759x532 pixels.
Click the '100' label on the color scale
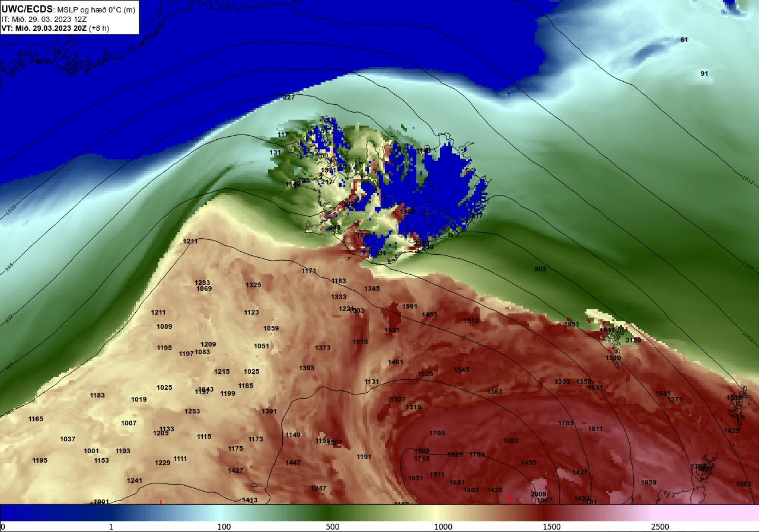224,527
